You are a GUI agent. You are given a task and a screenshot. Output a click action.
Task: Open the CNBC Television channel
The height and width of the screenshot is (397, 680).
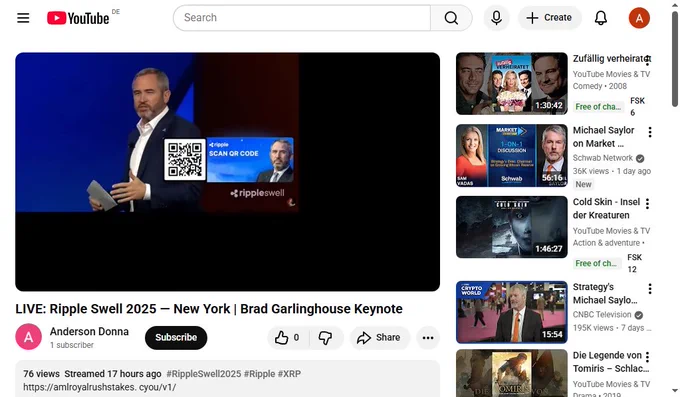tap(602, 315)
